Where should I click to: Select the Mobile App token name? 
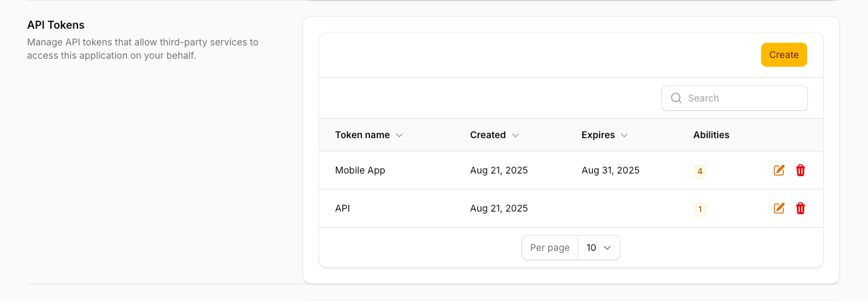tap(360, 170)
